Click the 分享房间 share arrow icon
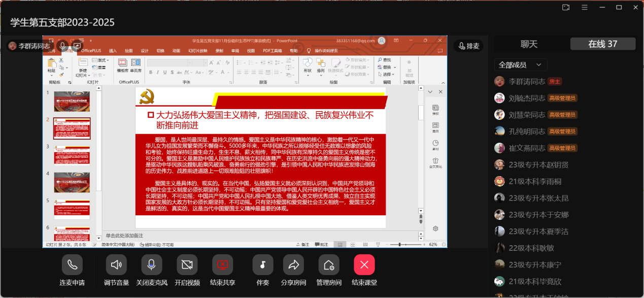Screen dimensions: 644x298 click(293, 264)
